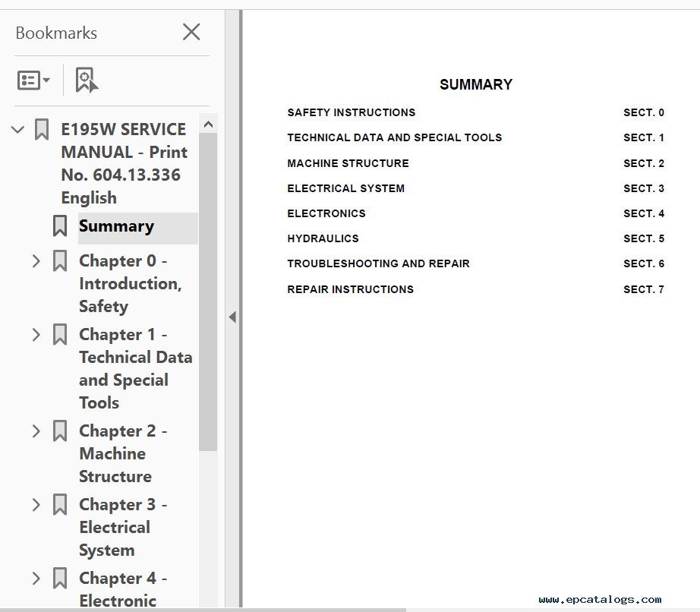Click the SECT. 3 label

[644, 188]
